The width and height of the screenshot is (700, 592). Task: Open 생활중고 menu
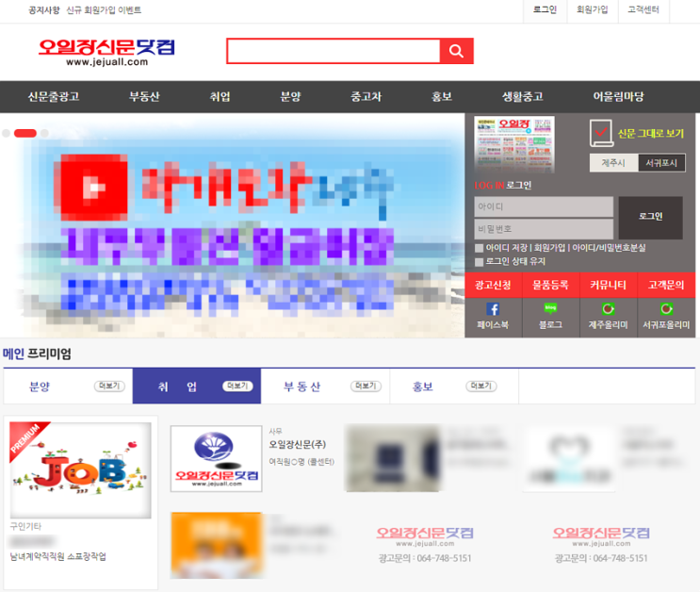click(x=522, y=96)
